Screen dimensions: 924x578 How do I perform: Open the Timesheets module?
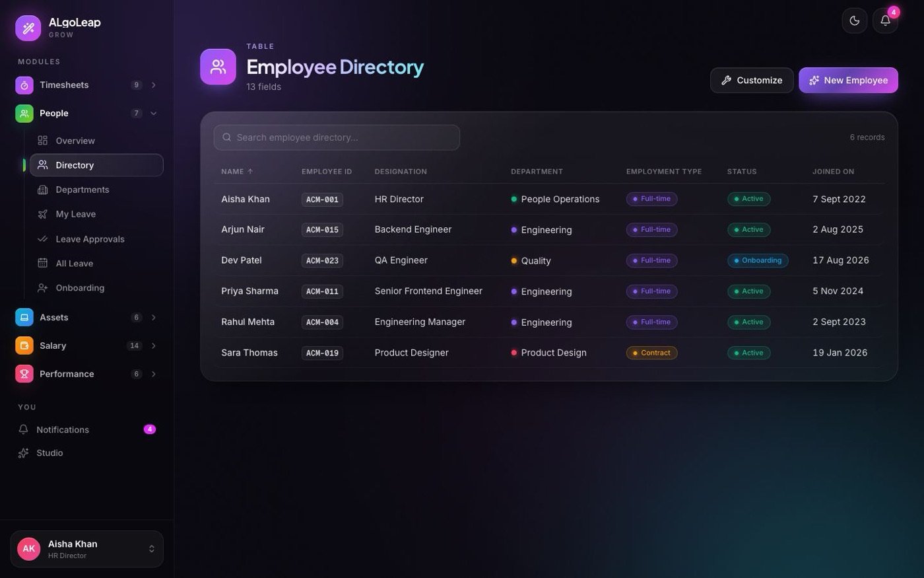click(x=87, y=85)
